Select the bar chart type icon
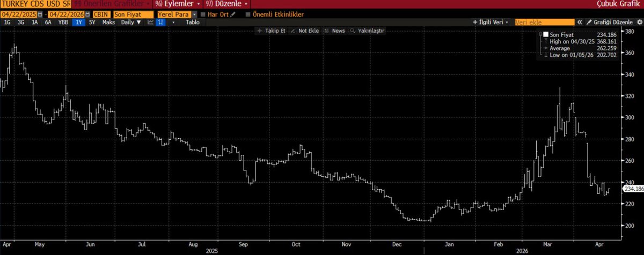This screenshot has width=644, height=255. (x=160, y=22)
